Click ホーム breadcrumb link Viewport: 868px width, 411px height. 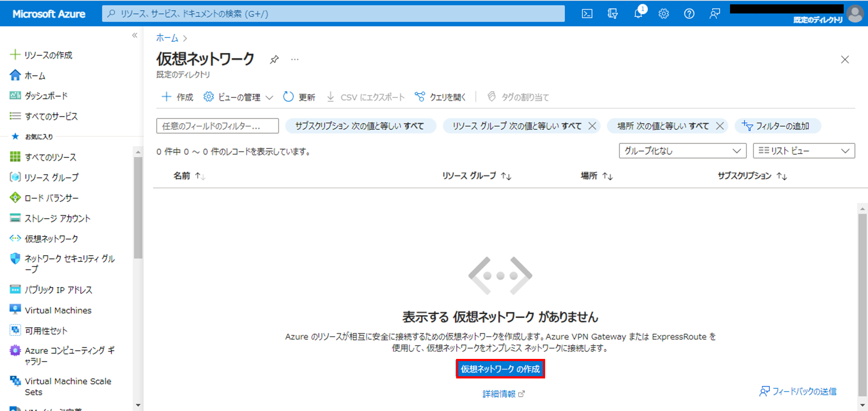167,38
